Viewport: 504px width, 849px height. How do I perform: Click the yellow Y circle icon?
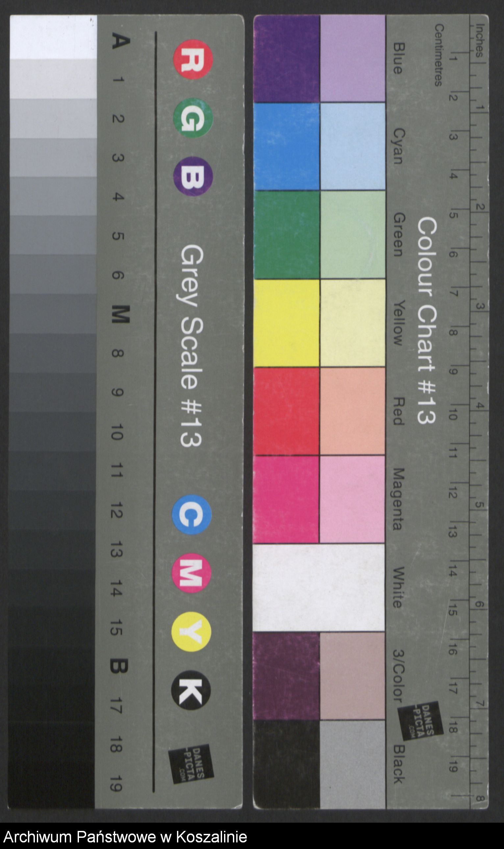coord(191,632)
